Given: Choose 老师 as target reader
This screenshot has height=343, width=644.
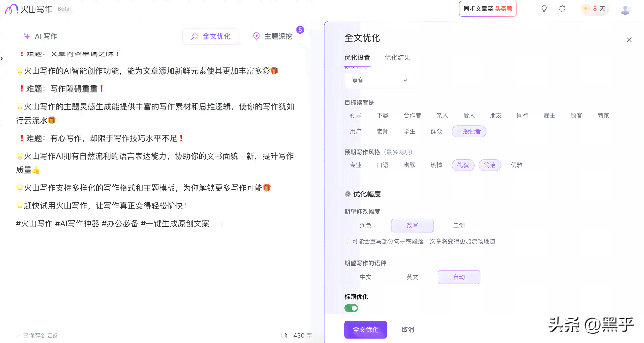Looking at the screenshot, I should [x=383, y=131].
